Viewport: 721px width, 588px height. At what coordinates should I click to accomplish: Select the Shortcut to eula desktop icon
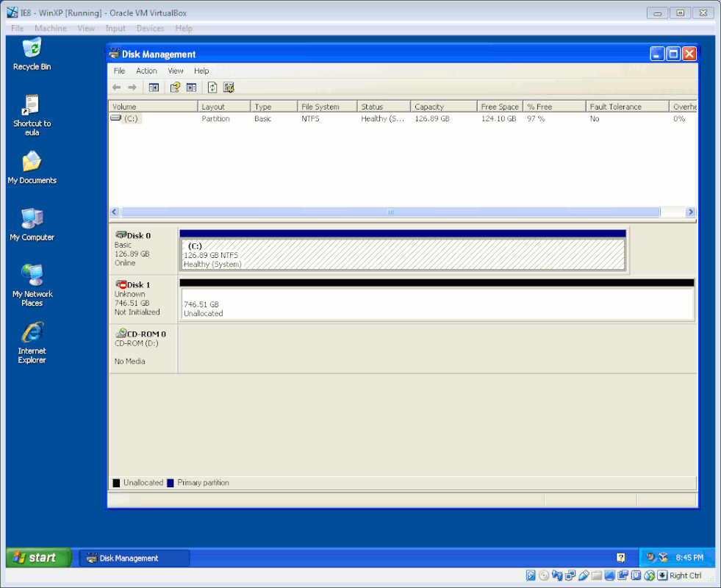(32, 105)
